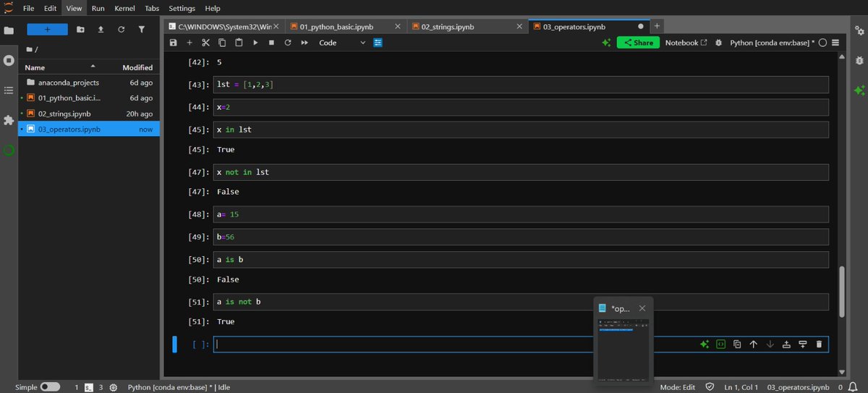Open the anaconda_projects folder
The height and width of the screenshot is (393, 868).
pyautogui.click(x=88, y=83)
